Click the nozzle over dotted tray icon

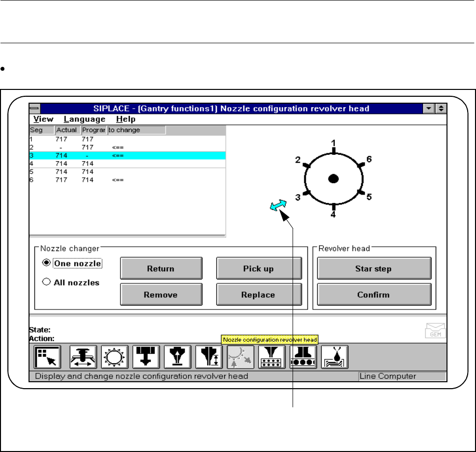(x=271, y=357)
